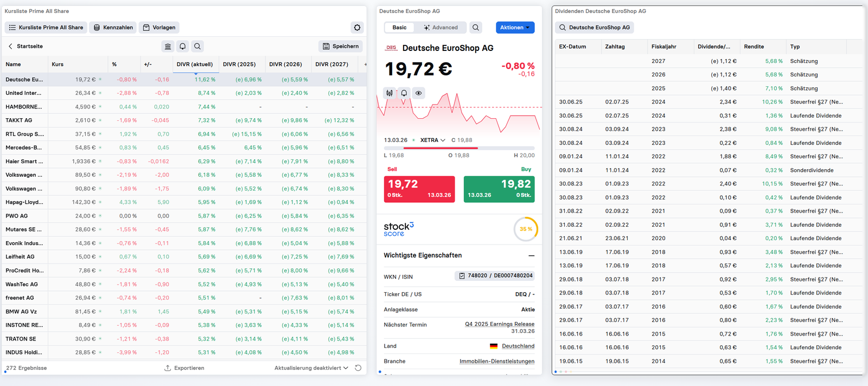
Task: Open candlestick chart settings icon
Action: [390, 93]
